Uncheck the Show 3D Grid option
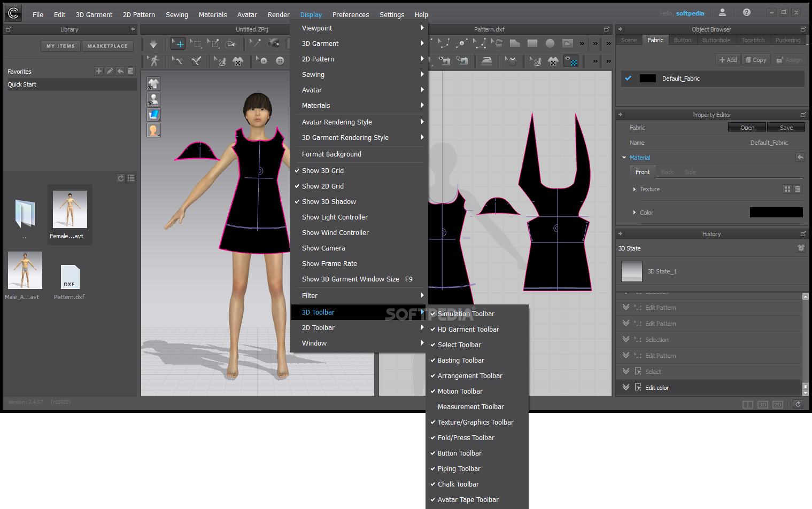The width and height of the screenshot is (812, 509). [323, 171]
